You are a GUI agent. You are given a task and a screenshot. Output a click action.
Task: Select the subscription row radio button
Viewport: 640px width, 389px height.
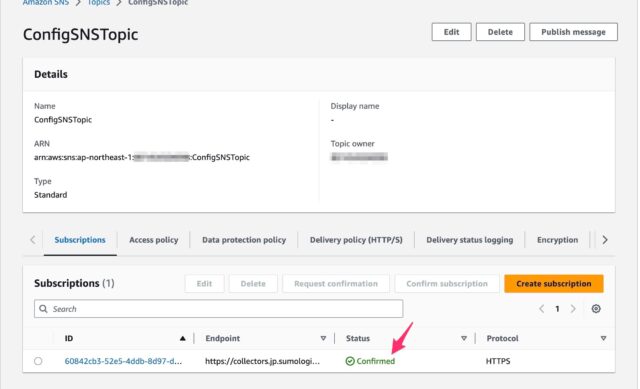coord(38,361)
